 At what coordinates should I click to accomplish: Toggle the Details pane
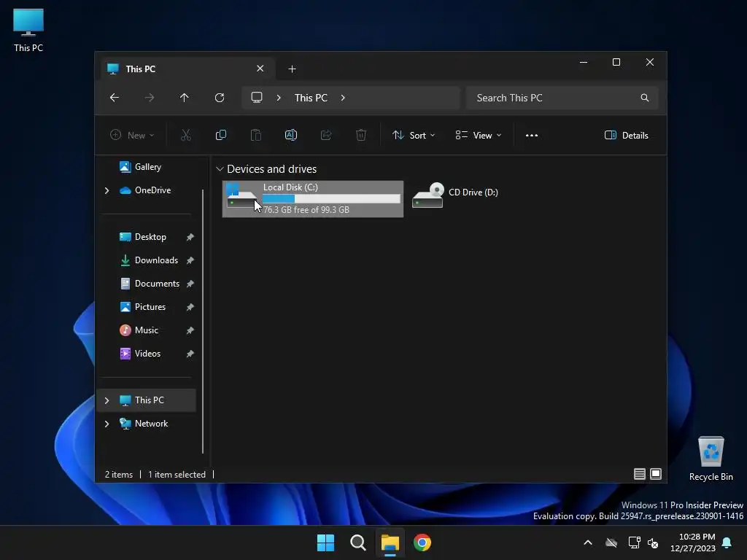pyautogui.click(x=626, y=135)
